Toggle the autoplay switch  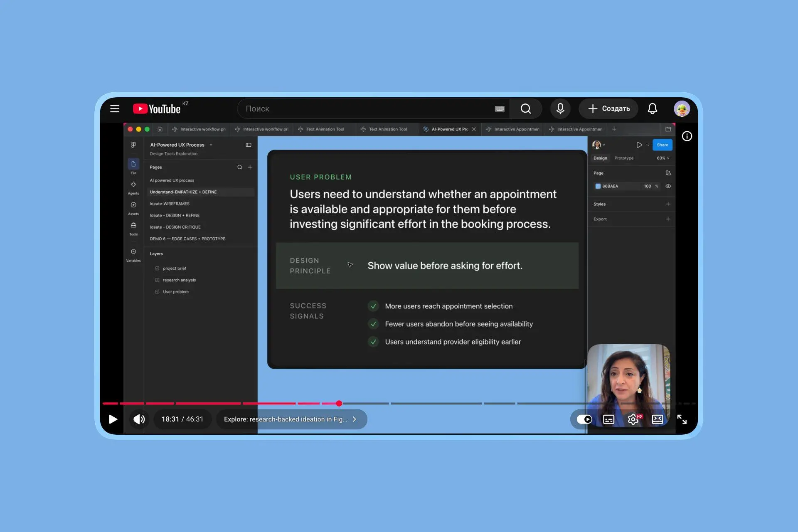click(584, 419)
